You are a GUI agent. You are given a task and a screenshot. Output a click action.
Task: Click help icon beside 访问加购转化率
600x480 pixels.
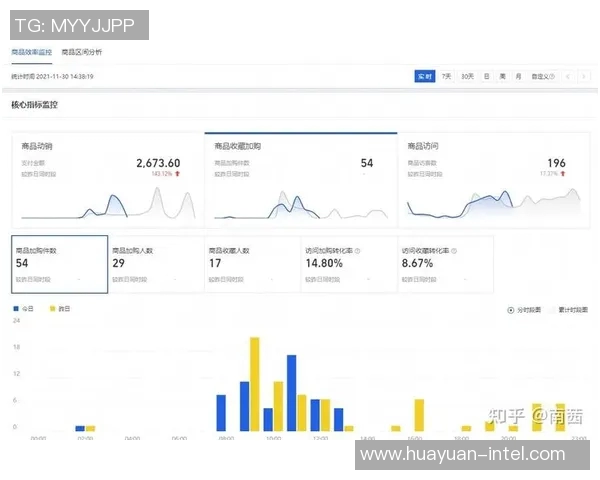(x=358, y=251)
